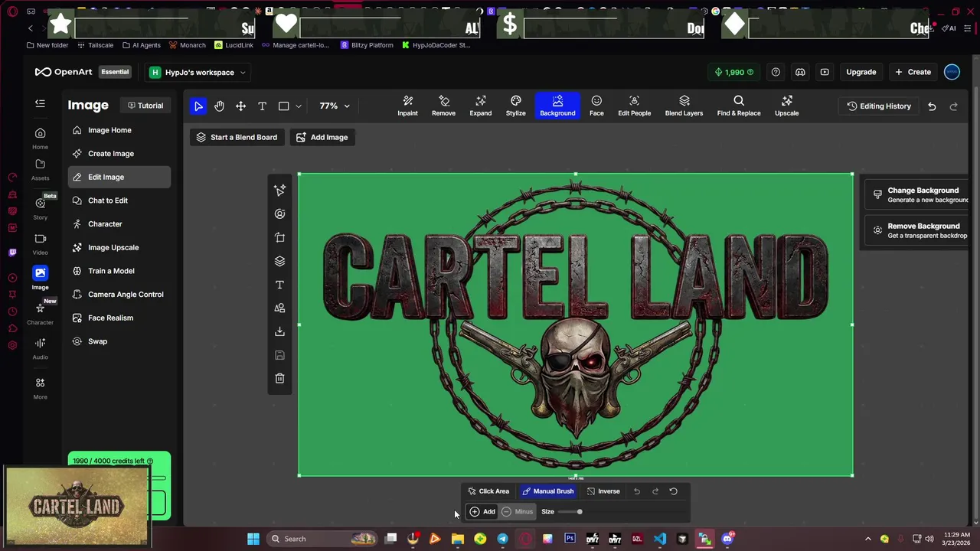Image resolution: width=980 pixels, height=551 pixels.
Task: Open the Edit People tool
Action: coord(635,106)
